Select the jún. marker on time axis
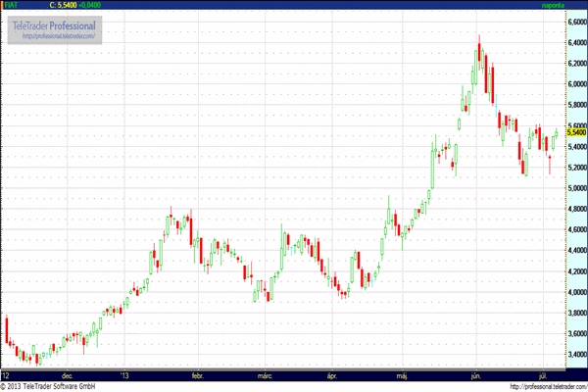This screenshot has height=392, width=588. [476, 374]
